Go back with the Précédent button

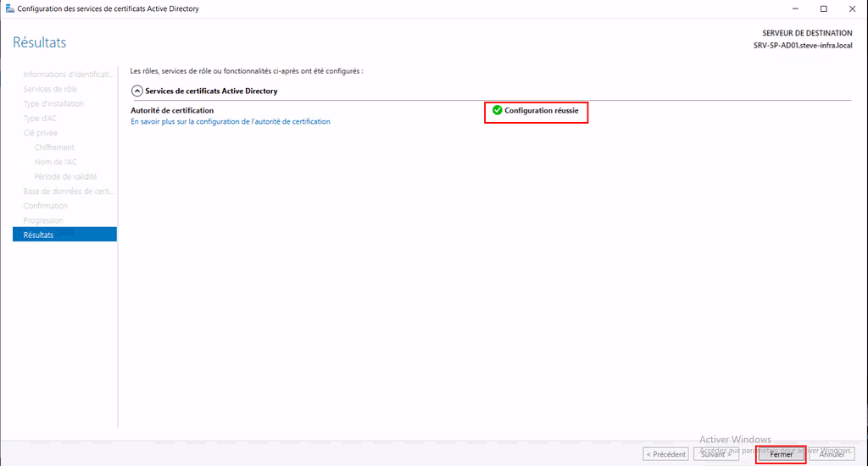[665, 454]
